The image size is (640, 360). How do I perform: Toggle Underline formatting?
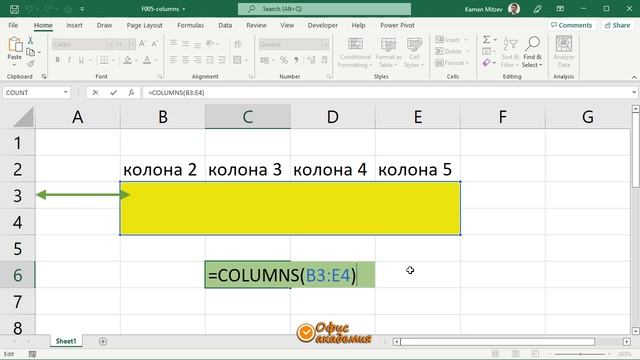click(81, 60)
